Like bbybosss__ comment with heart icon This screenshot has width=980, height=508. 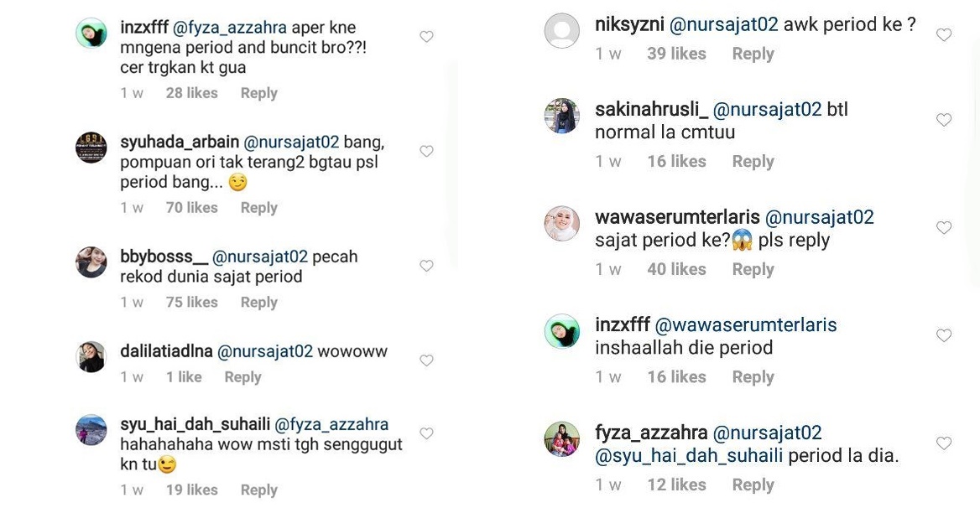(426, 266)
